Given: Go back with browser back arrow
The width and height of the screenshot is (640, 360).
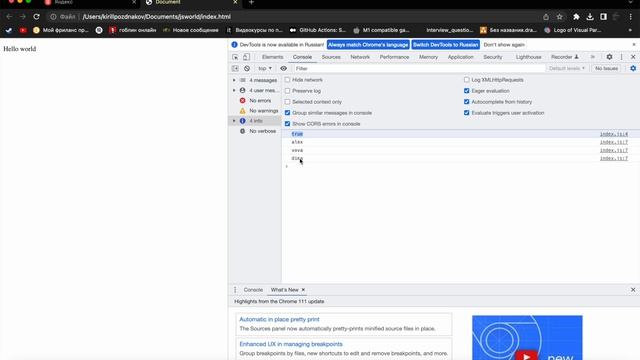Looking at the screenshot, I should coord(9,17).
